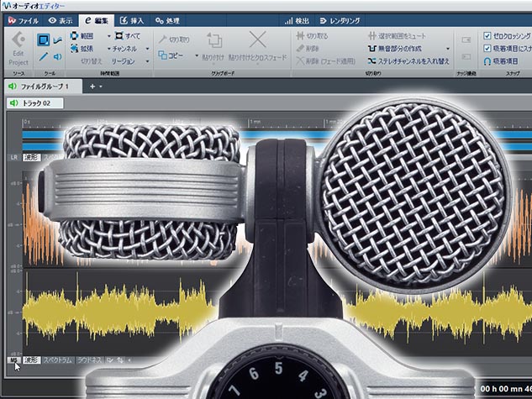This screenshot has height=399, width=532.
Task: Select lower 波形 view button
Action: (32, 360)
